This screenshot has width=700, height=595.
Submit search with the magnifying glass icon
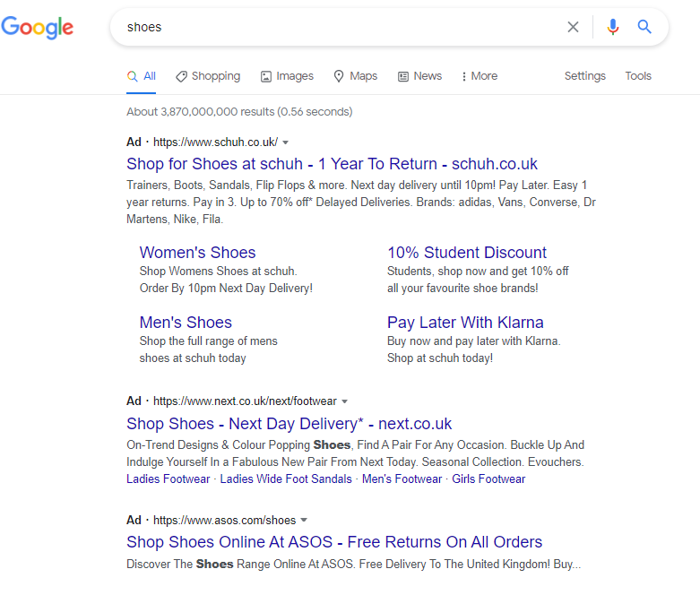[x=644, y=27]
